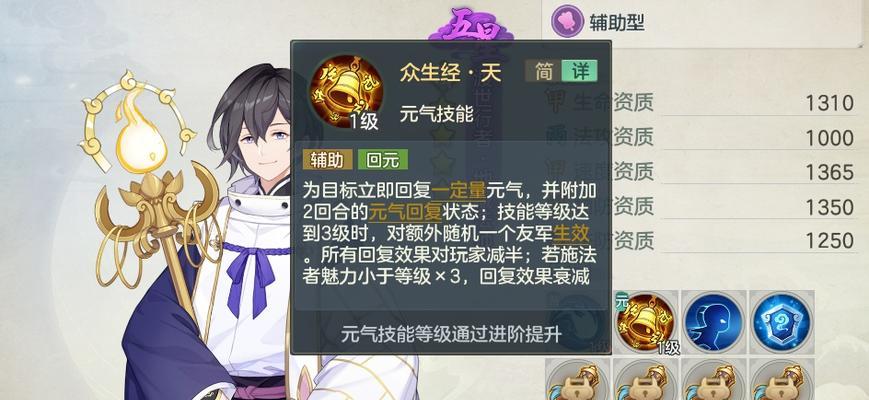
Task: Tap the last locked skill slot
Action: pos(783,380)
